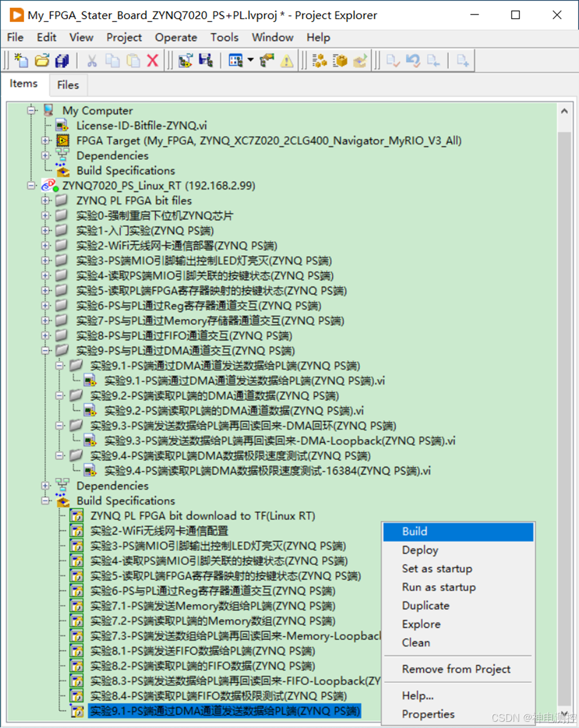Choose Clean from the context menu

click(458, 643)
